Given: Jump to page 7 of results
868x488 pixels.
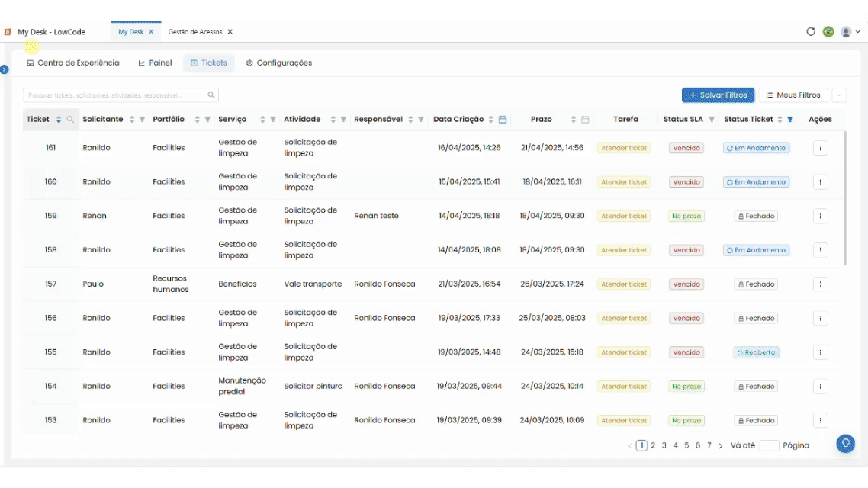Looking at the screenshot, I should point(709,445).
